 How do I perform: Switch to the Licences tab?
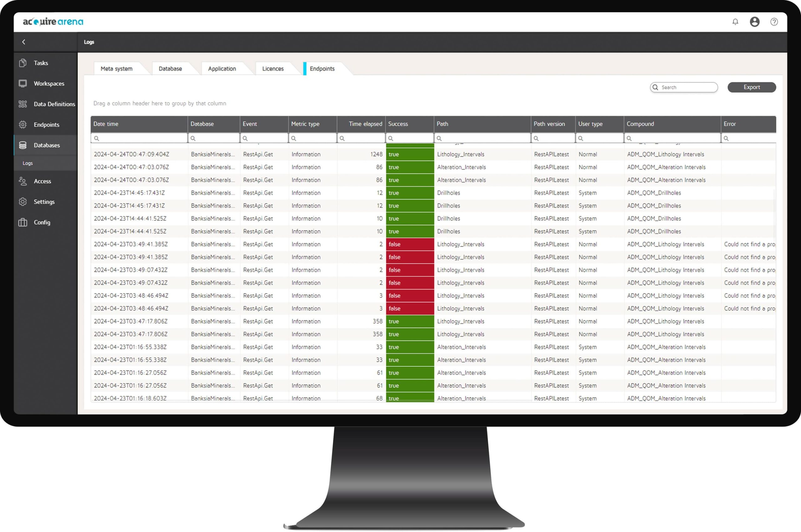(273, 68)
